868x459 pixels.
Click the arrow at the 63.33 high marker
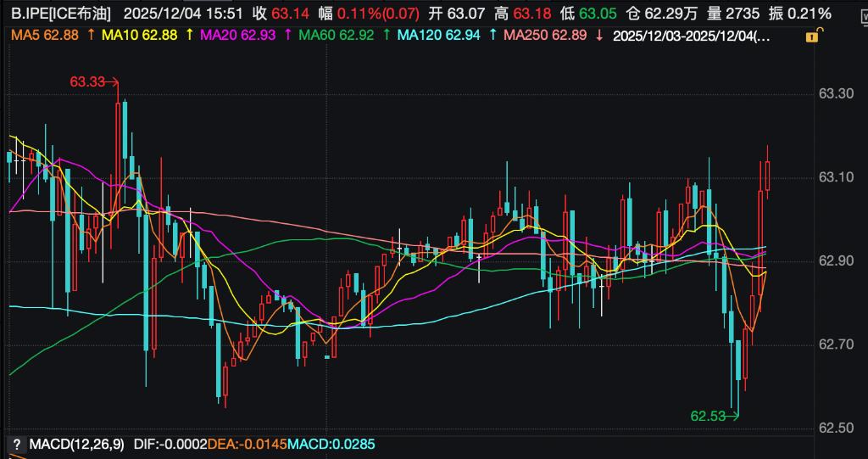(112, 82)
